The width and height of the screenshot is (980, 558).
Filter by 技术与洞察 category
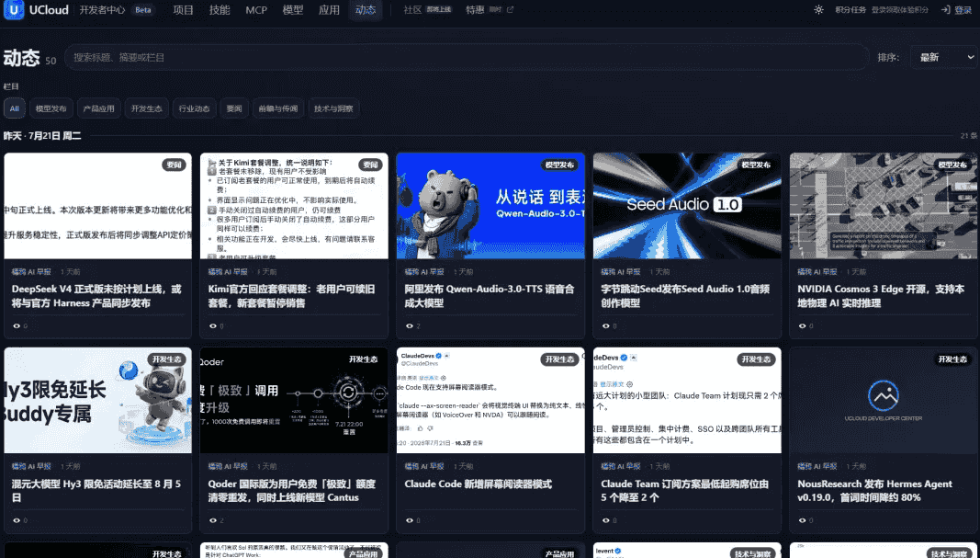click(x=333, y=108)
